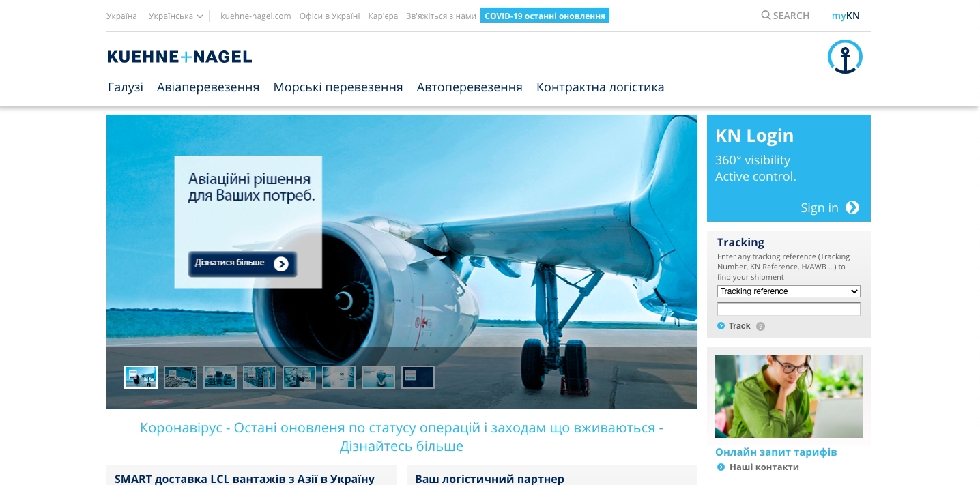Click the anchor logo icon
Image resolution: width=980 pixels, height=485 pixels.
click(x=845, y=57)
